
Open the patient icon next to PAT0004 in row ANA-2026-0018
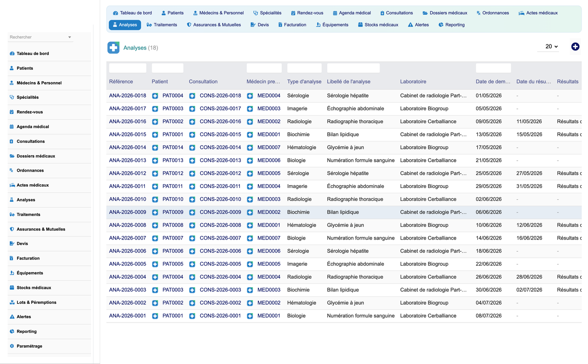[x=155, y=96]
